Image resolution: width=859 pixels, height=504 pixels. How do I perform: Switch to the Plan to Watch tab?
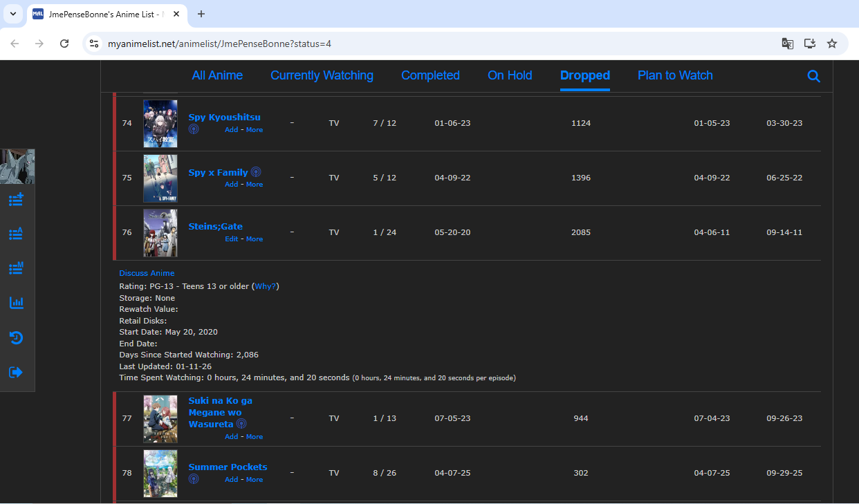tap(675, 75)
